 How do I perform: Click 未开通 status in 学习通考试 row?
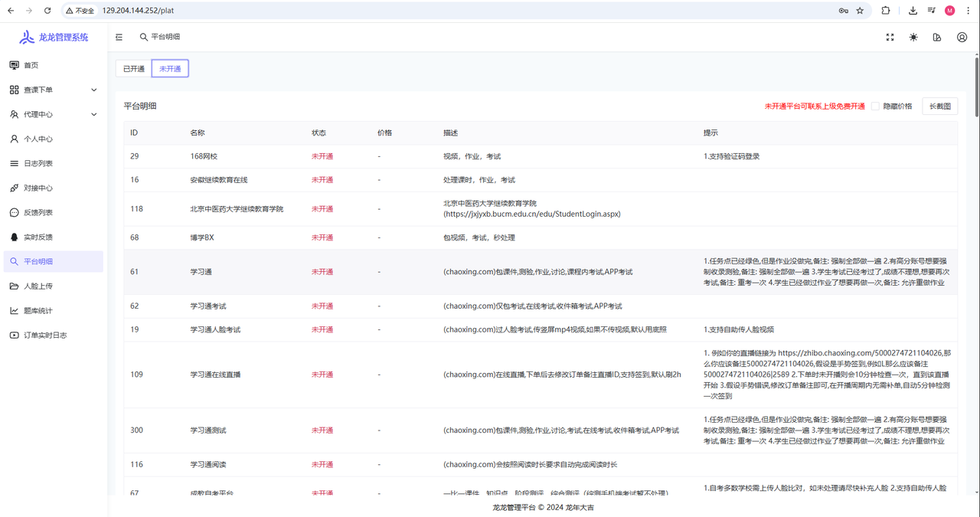[x=322, y=306]
